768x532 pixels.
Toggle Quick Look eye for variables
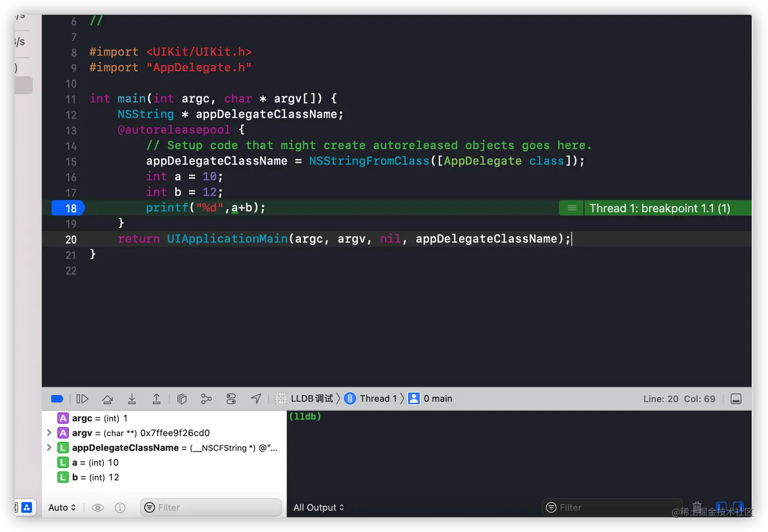tap(98, 508)
